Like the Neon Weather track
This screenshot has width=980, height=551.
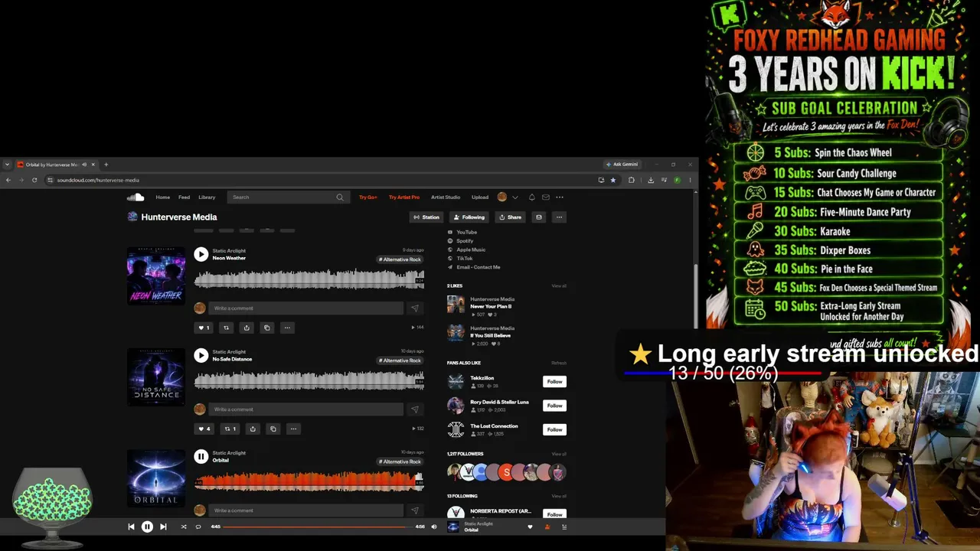click(204, 328)
